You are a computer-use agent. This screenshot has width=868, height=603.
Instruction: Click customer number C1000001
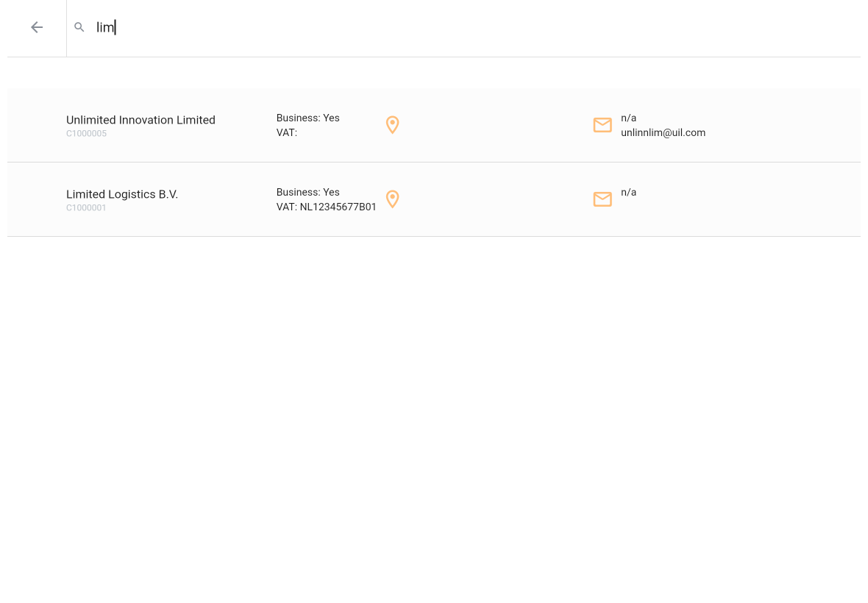pos(86,208)
